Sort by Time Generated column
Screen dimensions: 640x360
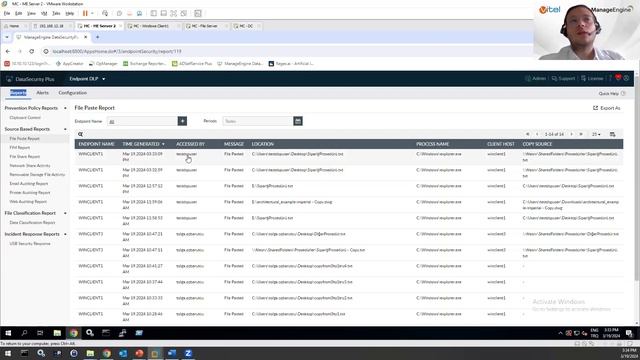[143, 144]
